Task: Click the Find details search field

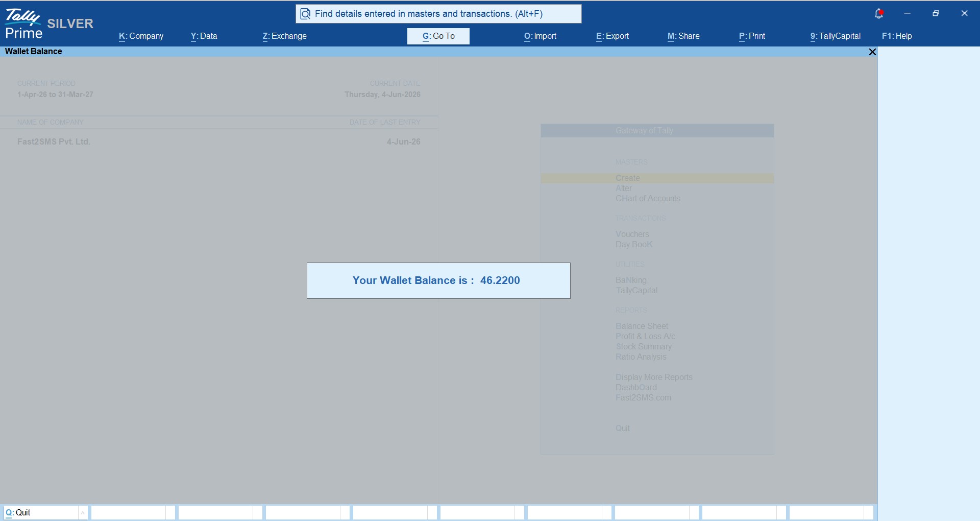Action: click(x=438, y=14)
